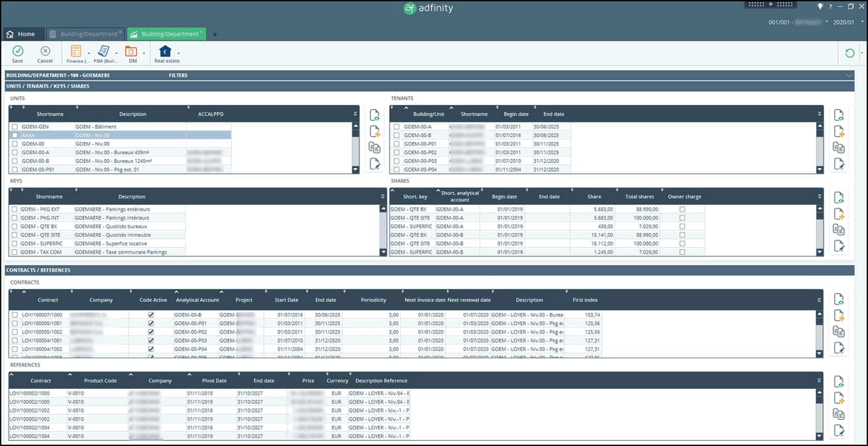The image size is (868, 446).
Task: Sort Contracts by Start Date column header
Action: [286, 300]
